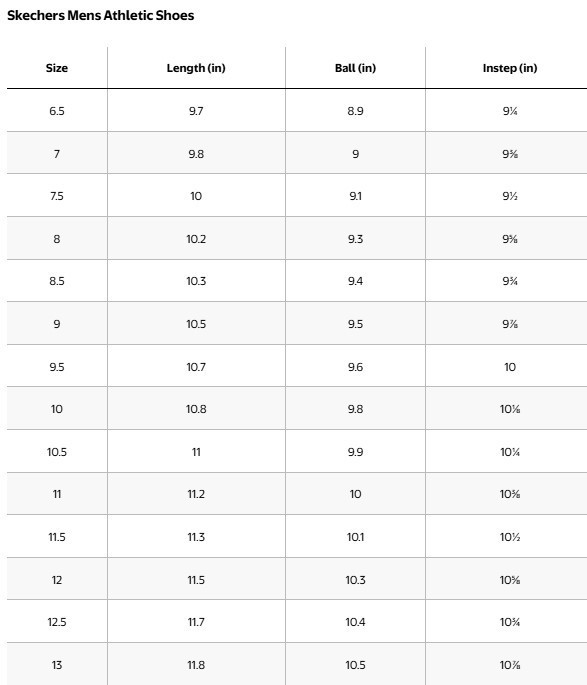Click the Ball (in) column header
The image size is (587, 685).
click(356, 68)
